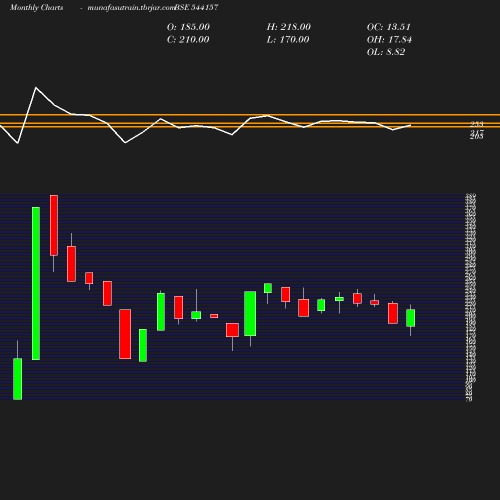Click the highest red candlestick at the chart top
This screenshot has width=500, height=500.
pyautogui.click(x=54, y=225)
